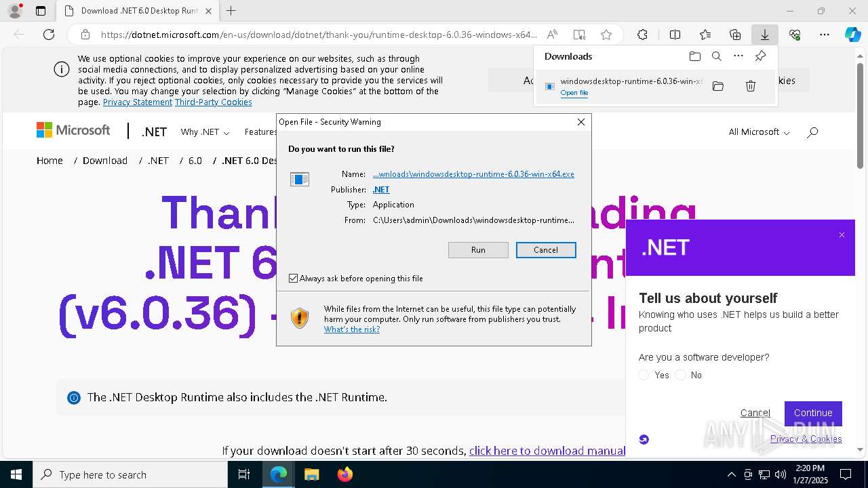Click the browser address bar URL
The image size is (868, 488).
[x=319, y=35]
